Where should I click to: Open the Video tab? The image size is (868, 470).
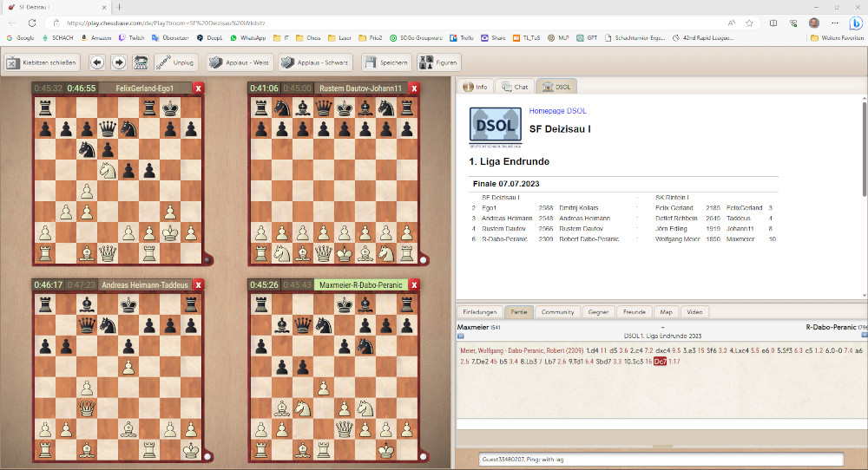click(694, 311)
